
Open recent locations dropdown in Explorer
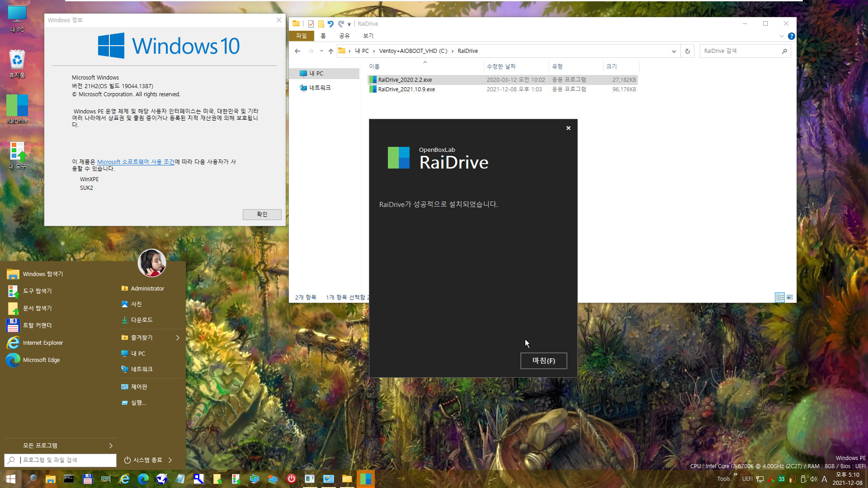pos(321,51)
